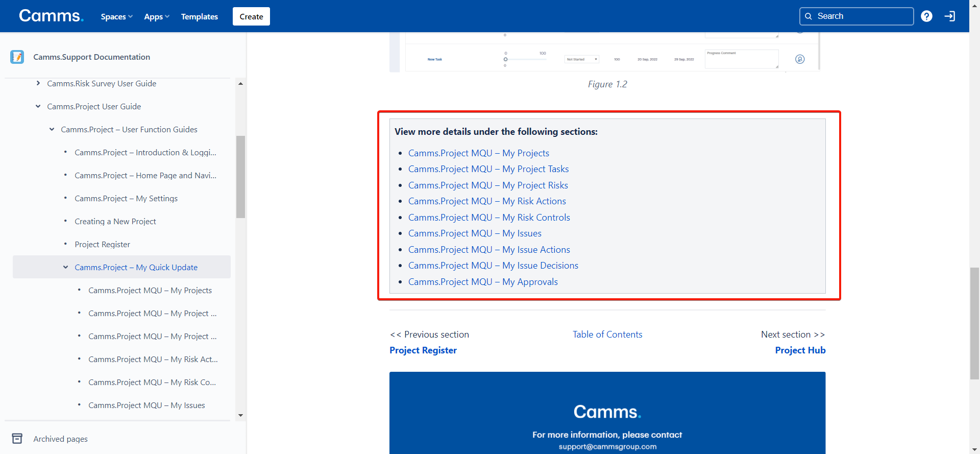
Task: Click the Create button
Action: tap(251, 16)
